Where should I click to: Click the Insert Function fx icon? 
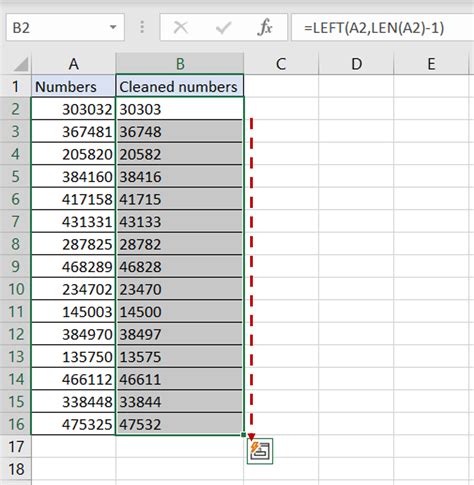(x=265, y=27)
